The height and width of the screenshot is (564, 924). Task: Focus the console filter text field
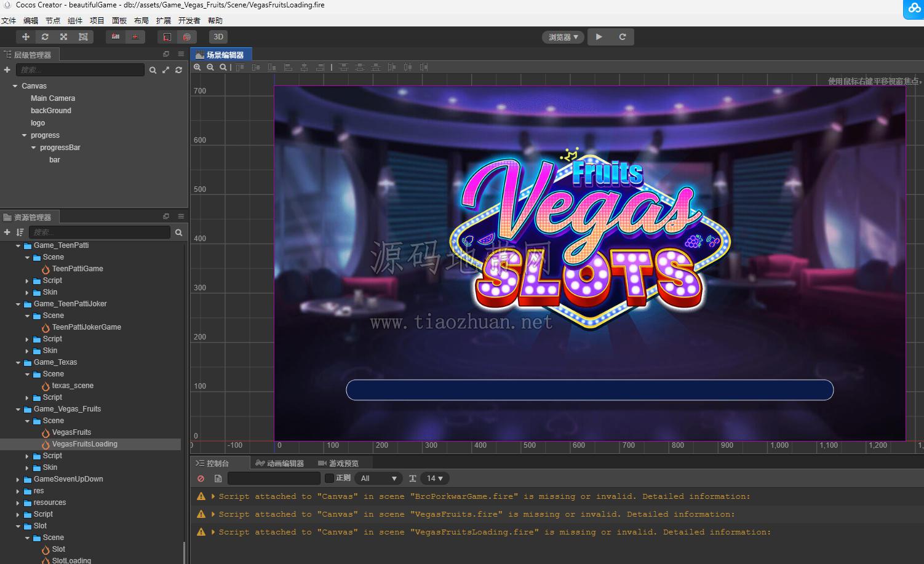pos(274,479)
